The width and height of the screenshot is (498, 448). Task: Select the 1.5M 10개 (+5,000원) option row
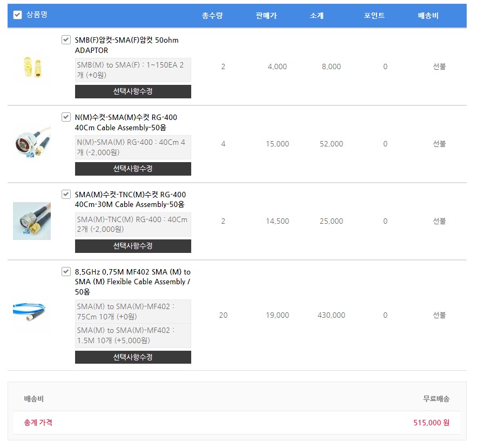click(x=133, y=336)
